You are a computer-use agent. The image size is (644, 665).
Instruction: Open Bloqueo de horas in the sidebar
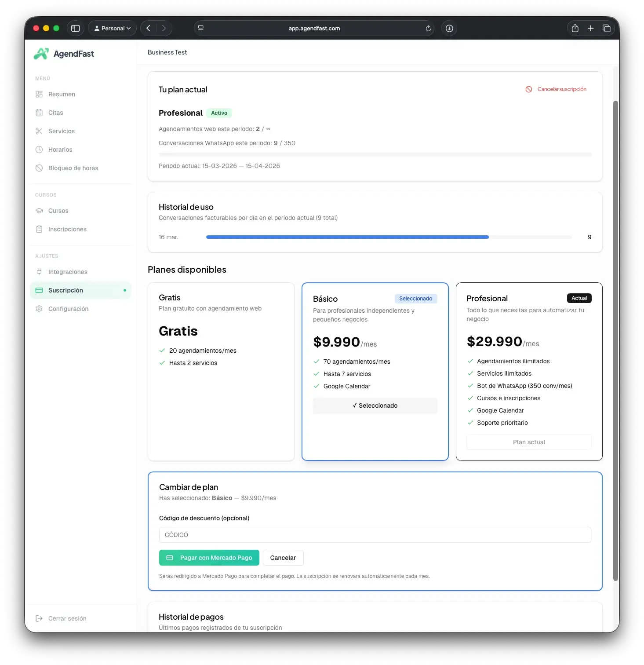(81, 168)
